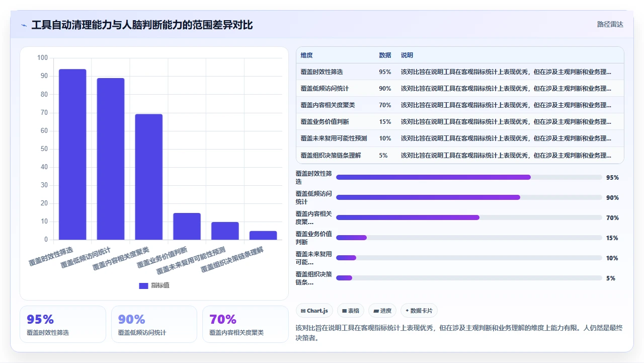Click the 95% value in the table
The image size is (644, 363).
click(385, 72)
